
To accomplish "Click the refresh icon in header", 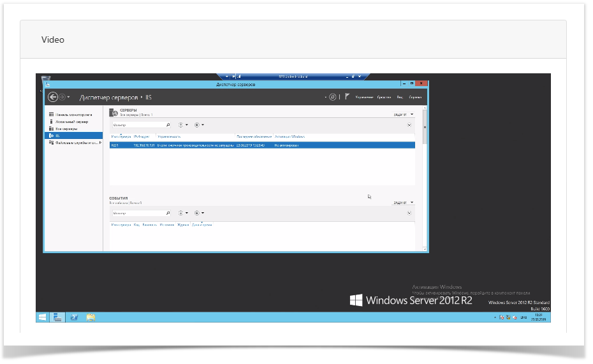I will pos(332,97).
